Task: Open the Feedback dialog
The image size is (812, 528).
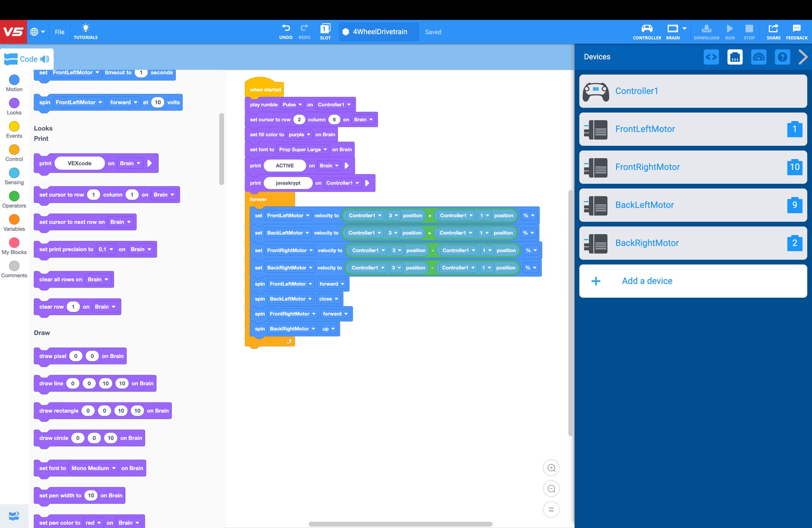Action: [797, 32]
